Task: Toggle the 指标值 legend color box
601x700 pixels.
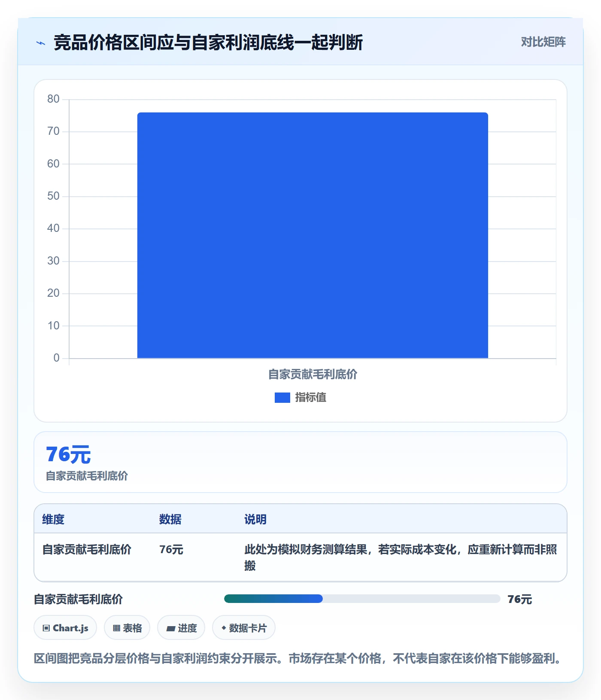Action: (x=282, y=398)
